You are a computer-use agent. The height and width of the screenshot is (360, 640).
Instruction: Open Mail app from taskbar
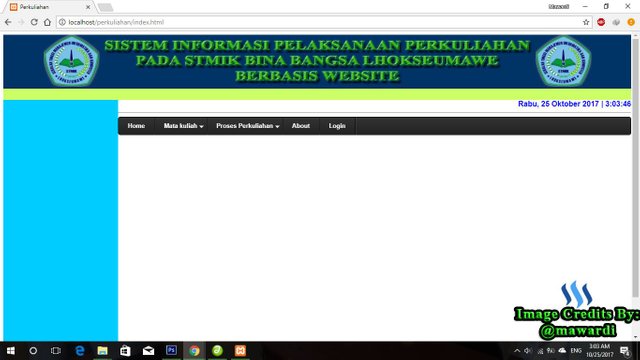click(x=148, y=351)
